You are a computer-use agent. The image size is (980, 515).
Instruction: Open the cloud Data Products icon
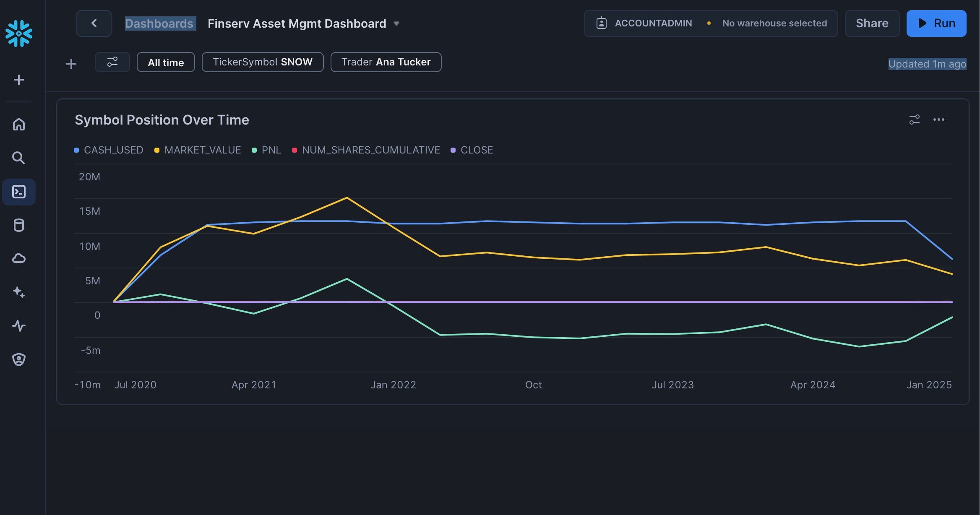click(18, 258)
